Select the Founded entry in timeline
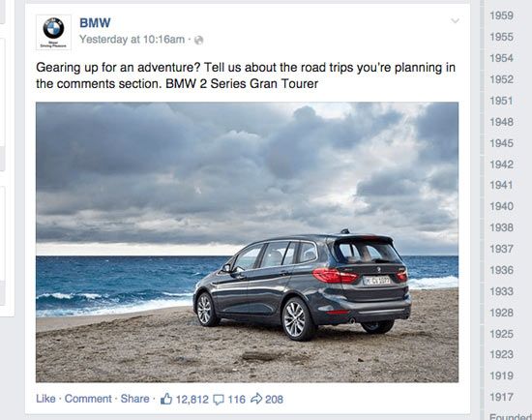 pos(511,416)
